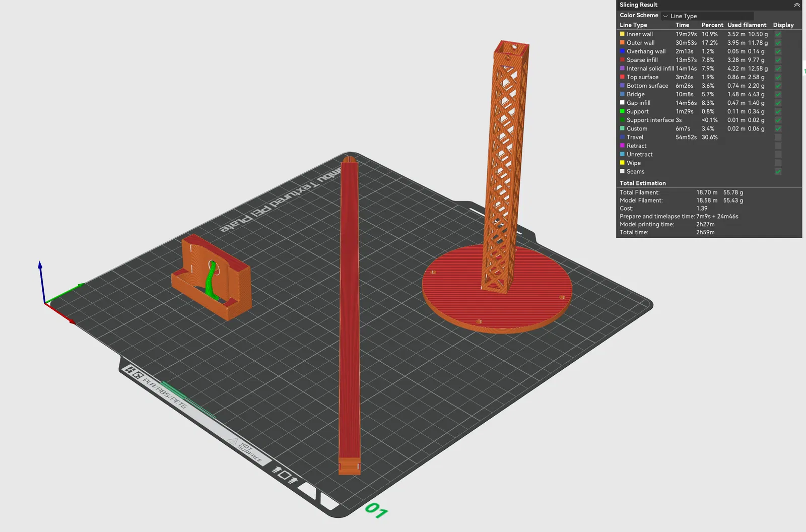Click the Cost value '1.39'
Image resolution: width=806 pixels, height=532 pixels.
(x=702, y=208)
